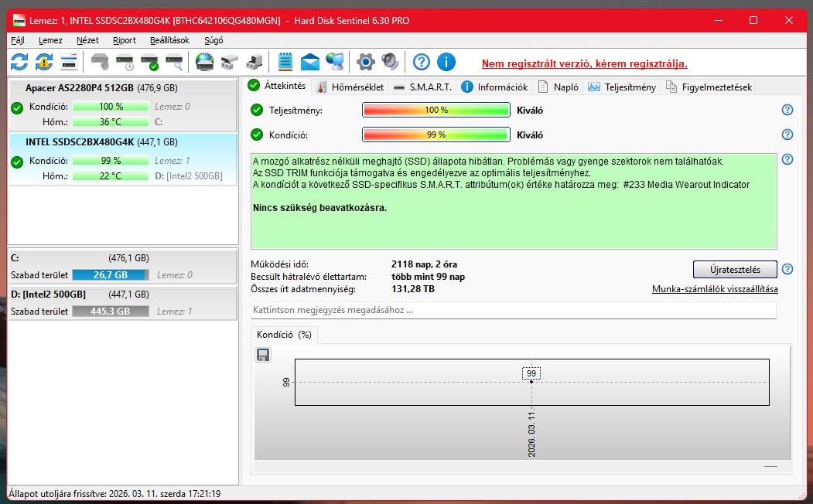Click the refresh icon with yellow warning sign
Viewport: 813px width, 504px height.
44,62
